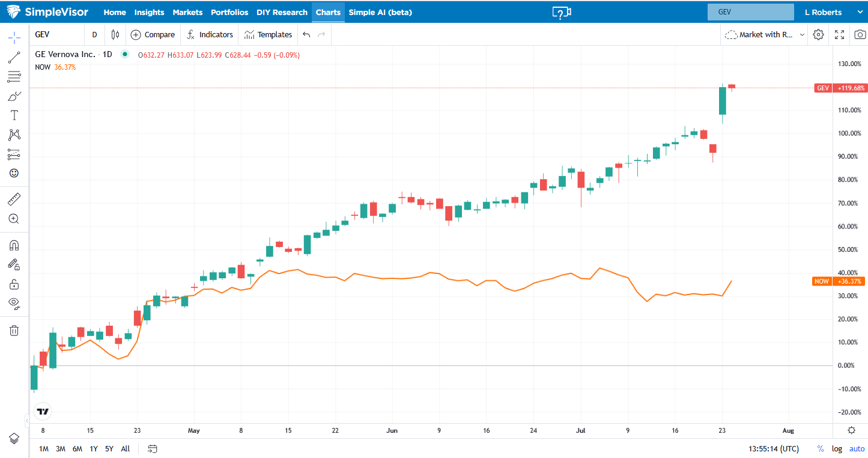This screenshot has height=458, width=868.
Task: Open the Indicators dialog
Action: 209,35
